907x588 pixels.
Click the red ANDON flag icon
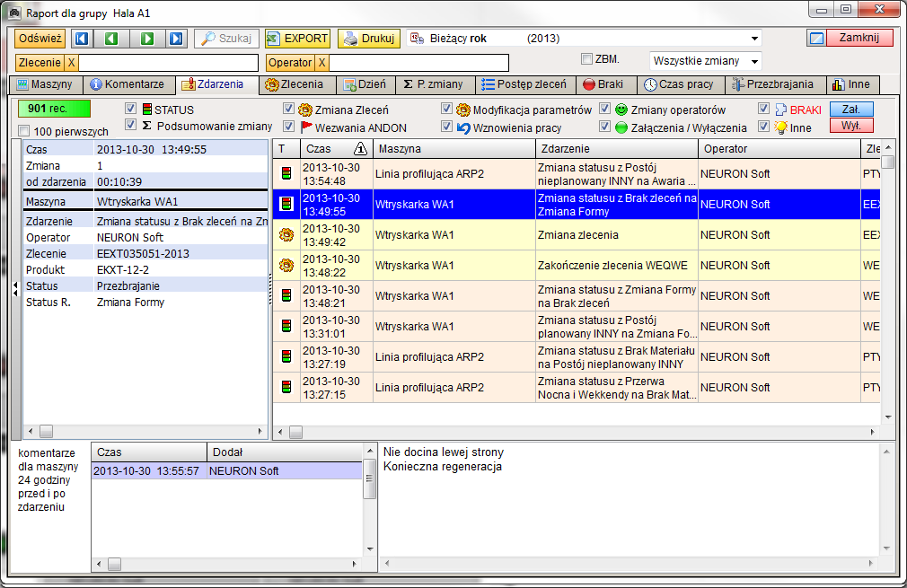306,127
